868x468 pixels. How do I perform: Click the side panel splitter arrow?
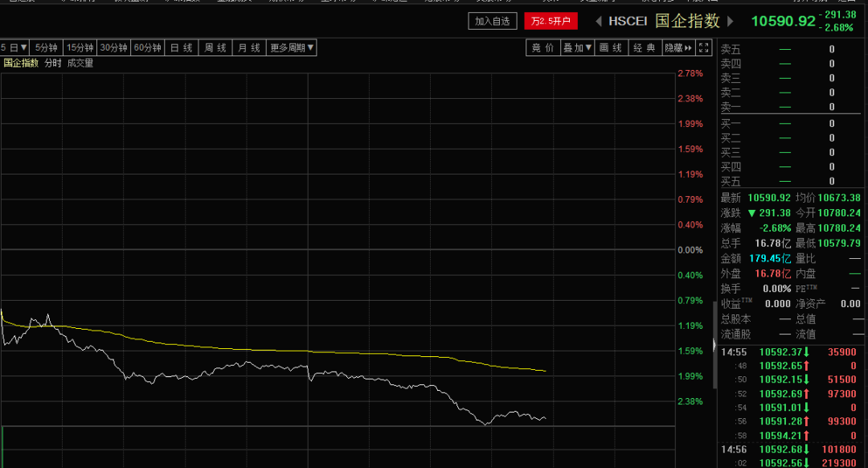pos(714,346)
